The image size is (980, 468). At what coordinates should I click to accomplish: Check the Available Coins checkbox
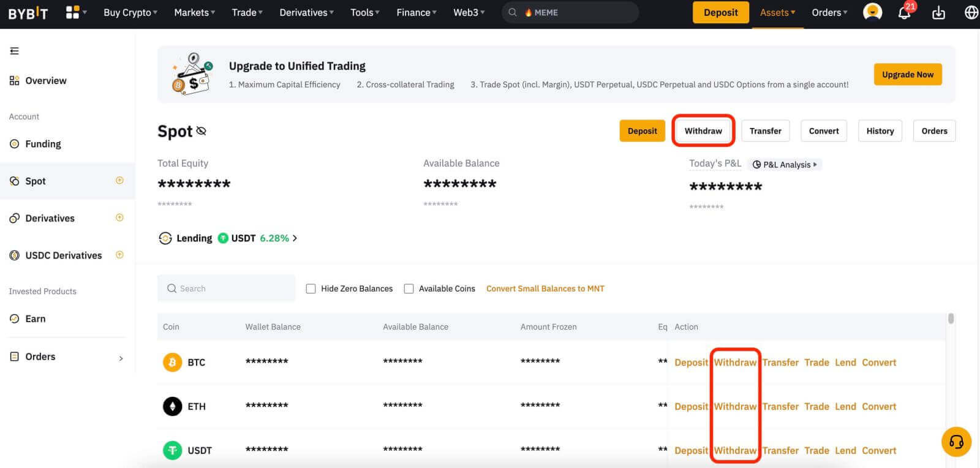[409, 289]
